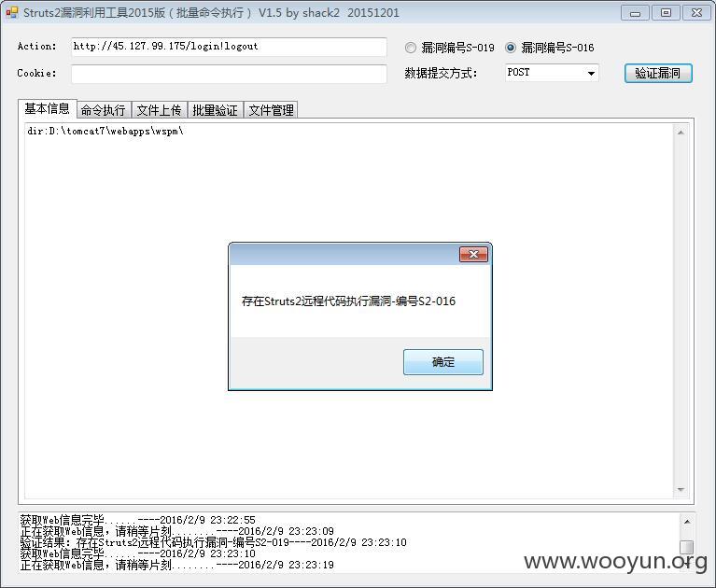The width and height of the screenshot is (716, 588).
Task: Switch to the 命令执行 tab
Action: pos(104,110)
